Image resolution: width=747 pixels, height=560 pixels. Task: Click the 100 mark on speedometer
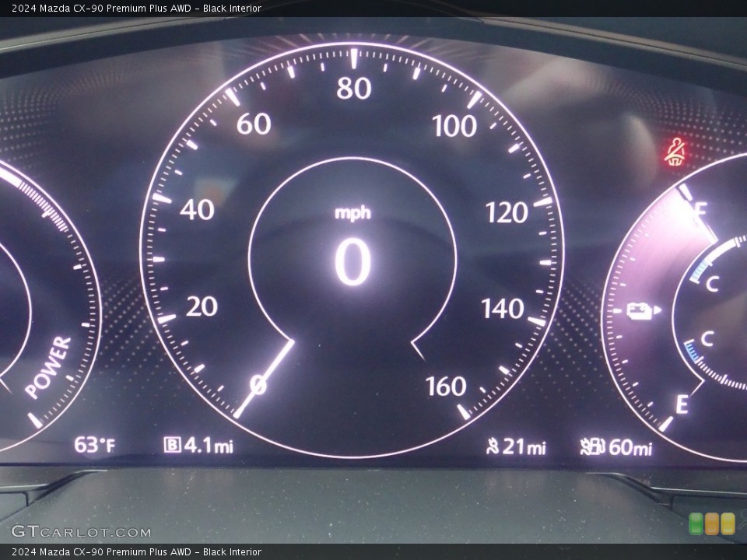pos(454,126)
